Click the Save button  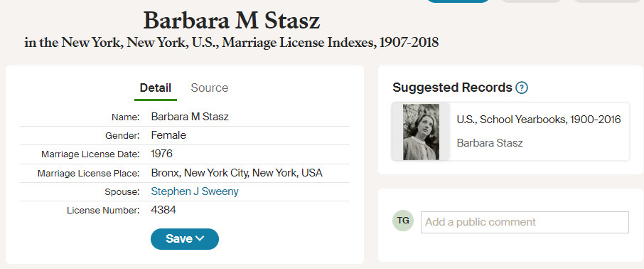click(185, 239)
